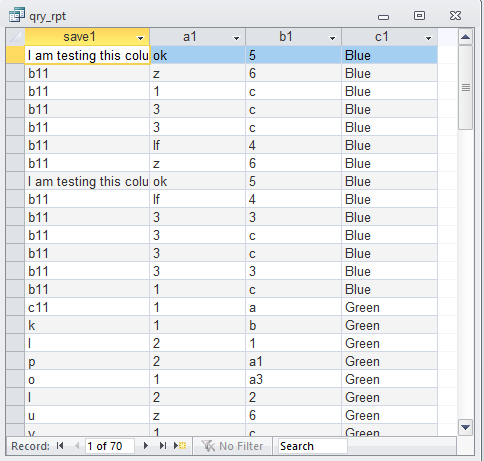
Task: Open the a1 column filter dropdown
Action: click(237, 38)
